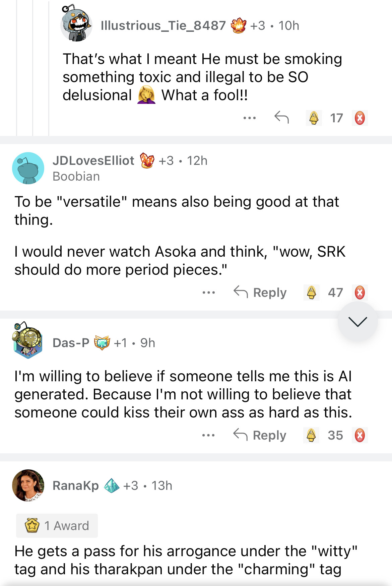
Task: View the 1 Award badge on RanaKp's comment
Action: point(57,526)
